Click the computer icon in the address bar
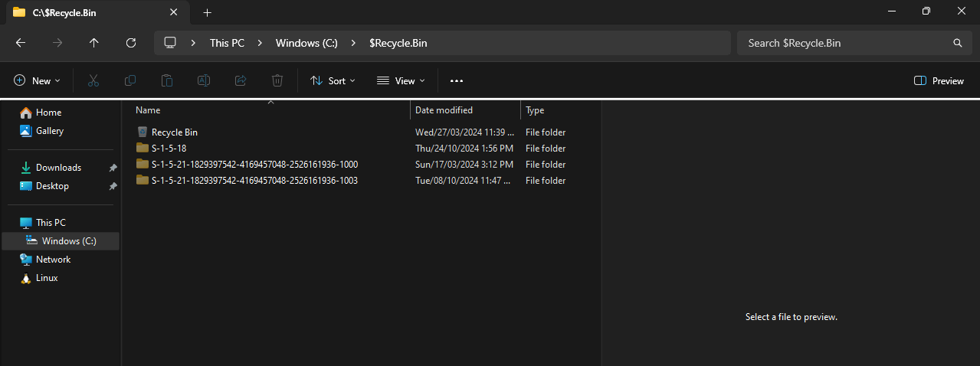The image size is (980, 366). tap(170, 43)
